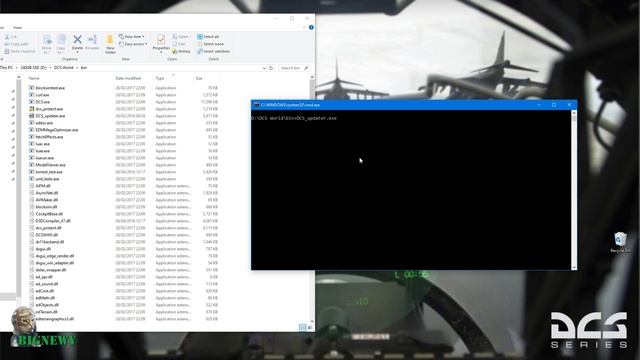Viewport: 640px width, 360px height.
Task: Select the unit_tests.exe file row
Action: [123, 179]
